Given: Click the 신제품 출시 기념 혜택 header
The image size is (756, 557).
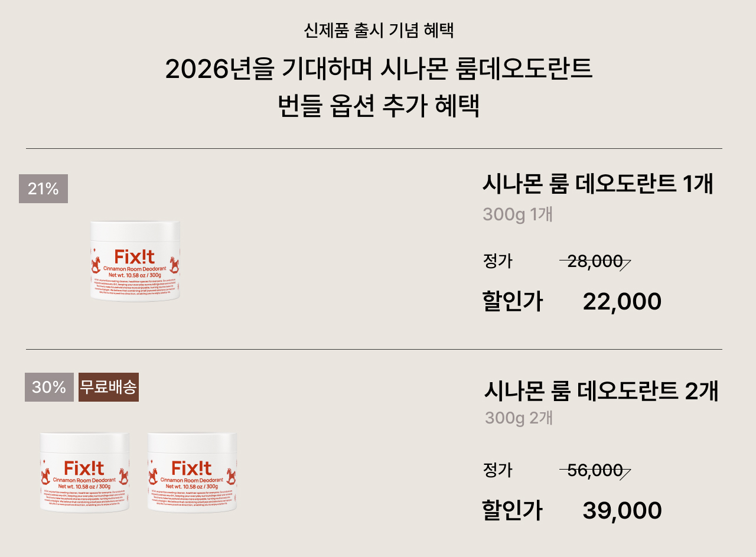Looking at the screenshot, I should tap(379, 30).
